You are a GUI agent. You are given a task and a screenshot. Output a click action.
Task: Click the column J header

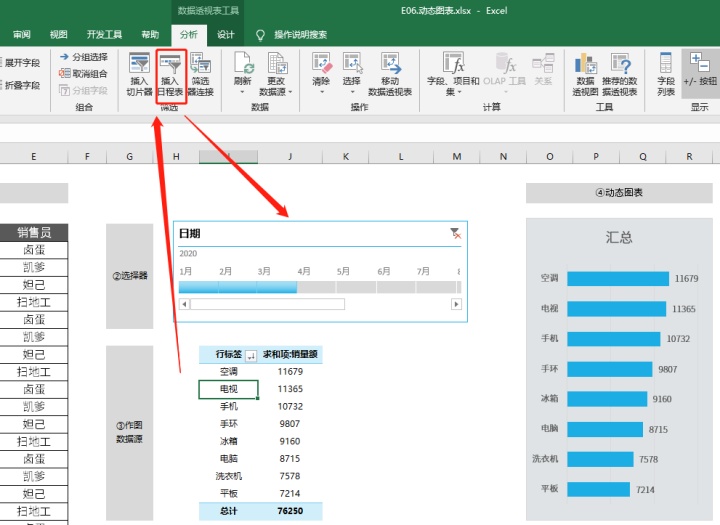(290, 157)
